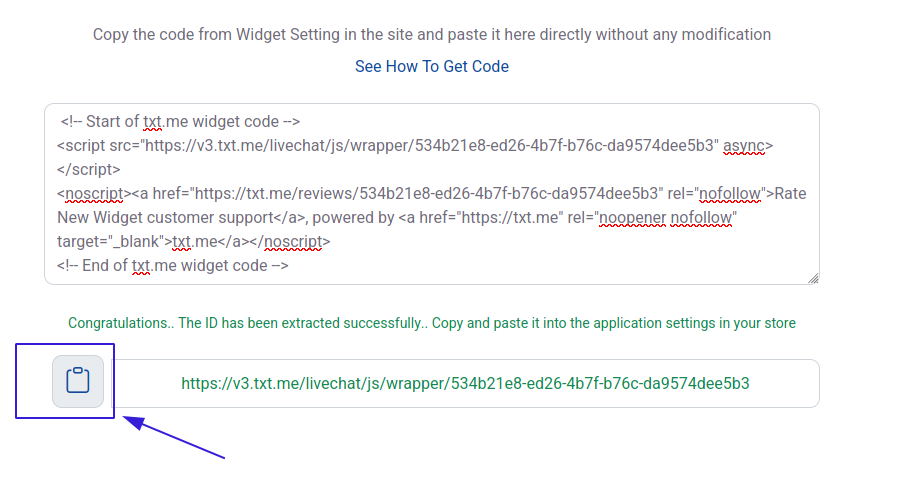Open the See How To Get Code link
The height and width of the screenshot is (480, 910).
coord(432,66)
